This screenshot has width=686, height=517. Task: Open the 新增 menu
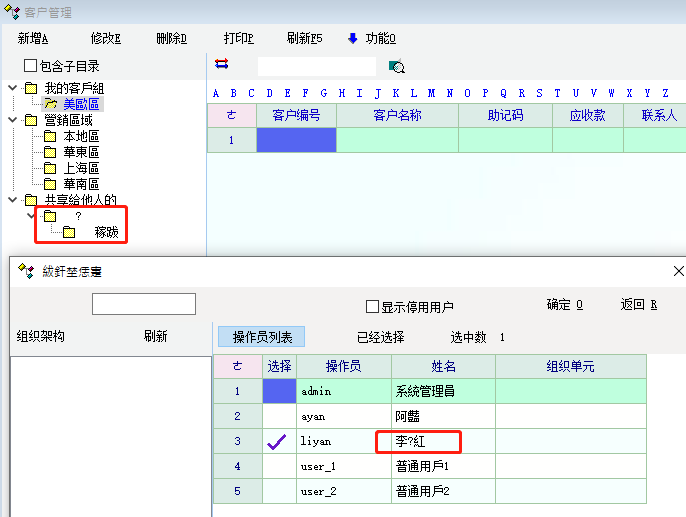click(32, 38)
